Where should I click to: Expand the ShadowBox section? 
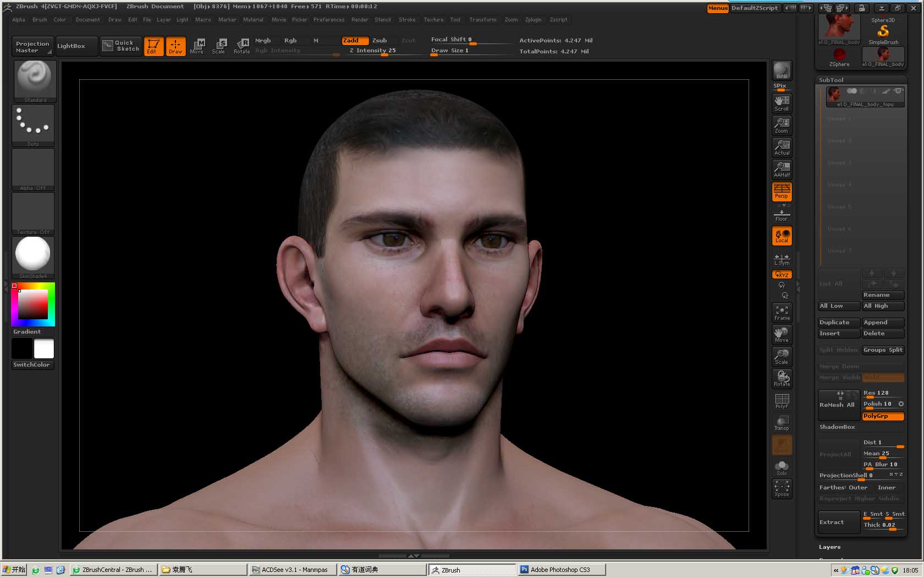[837, 427]
